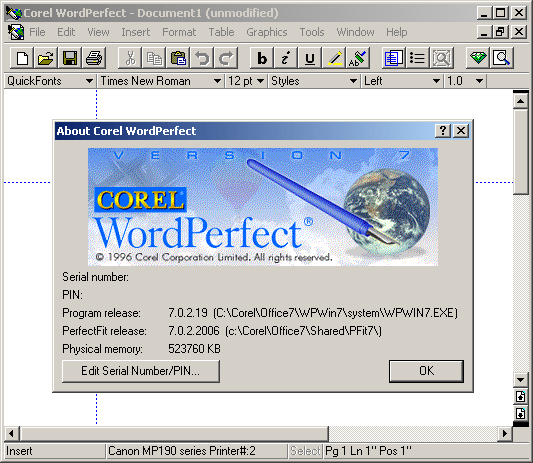Open the Format menu
Image resolution: width=533 pixels, height=463 pixels.
pyautogui.click(x=179, y=32)
